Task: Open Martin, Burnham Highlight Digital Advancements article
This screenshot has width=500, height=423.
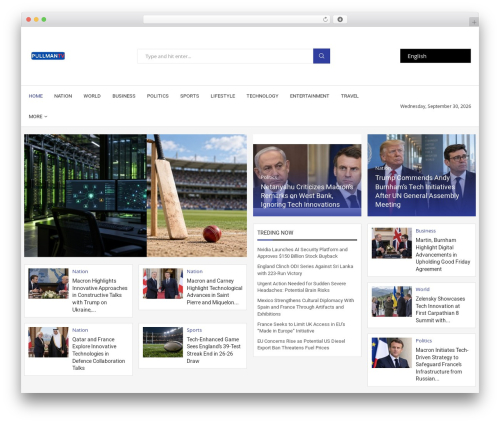Action: (443, 254)
